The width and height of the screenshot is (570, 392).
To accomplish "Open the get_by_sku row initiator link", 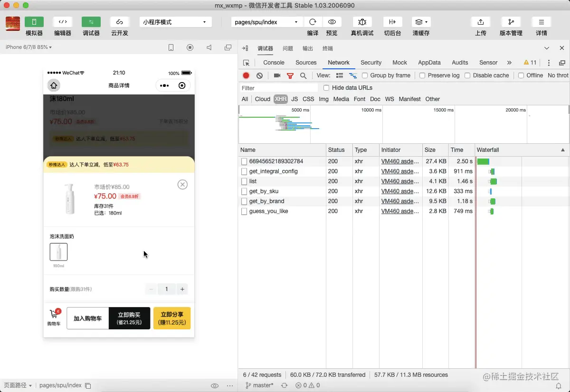I will (x=400, y=191).
